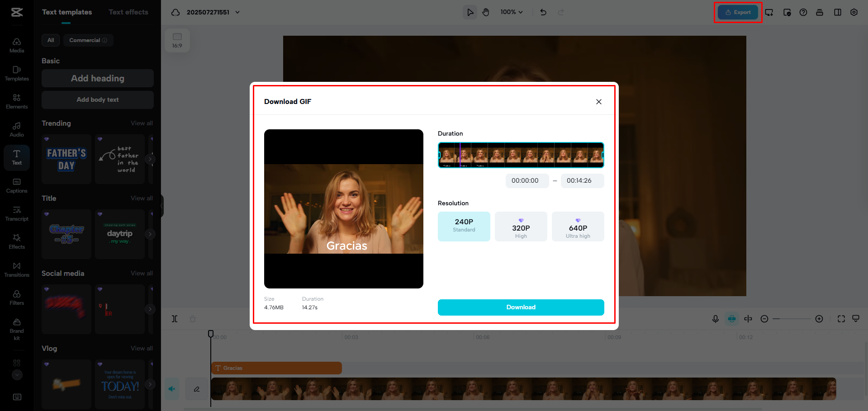This screenshot has width=868, height=411.
Task: Open the preview quality dropdown at bottom right
Action: [x=855, y=319]
